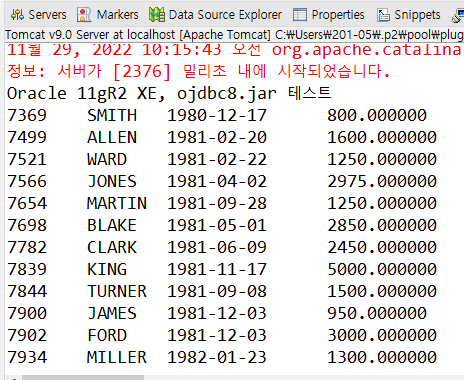Click the date 1981-06-09
This screenshot has height=380, width=464.
pyautogui.click(x=217, y=247)
